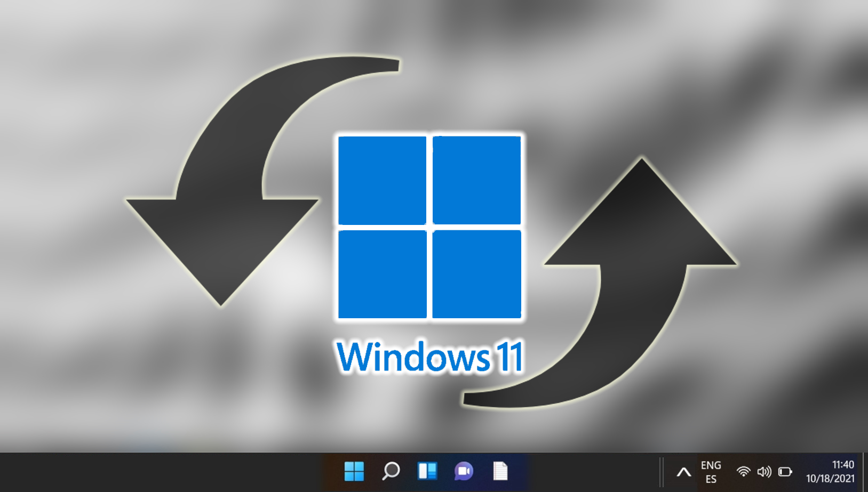Show hidden system tray icons
The width and height of the screenshot is (868, 492).
pos(684,472)
